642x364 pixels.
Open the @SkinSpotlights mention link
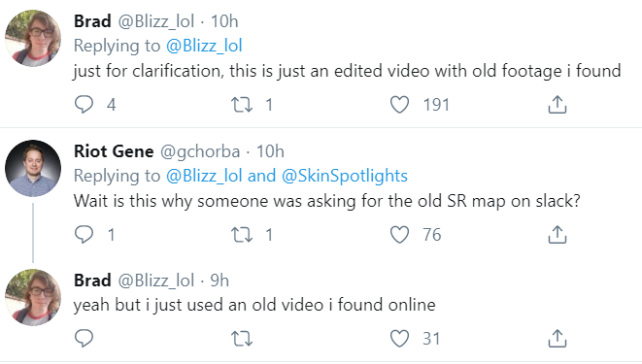click(345, 176)
